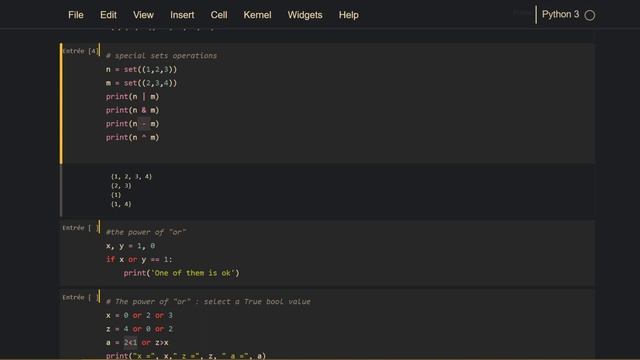Open the Help menu

coord(349,15)
